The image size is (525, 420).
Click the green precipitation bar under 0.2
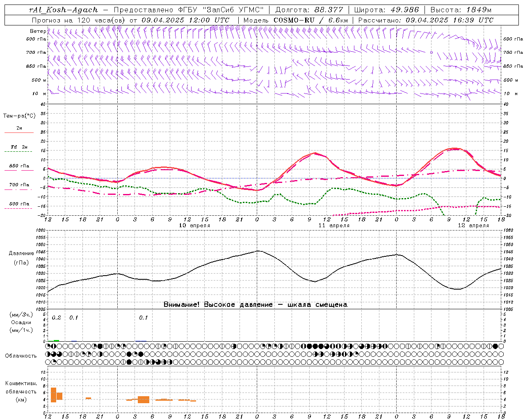point(56,340)
